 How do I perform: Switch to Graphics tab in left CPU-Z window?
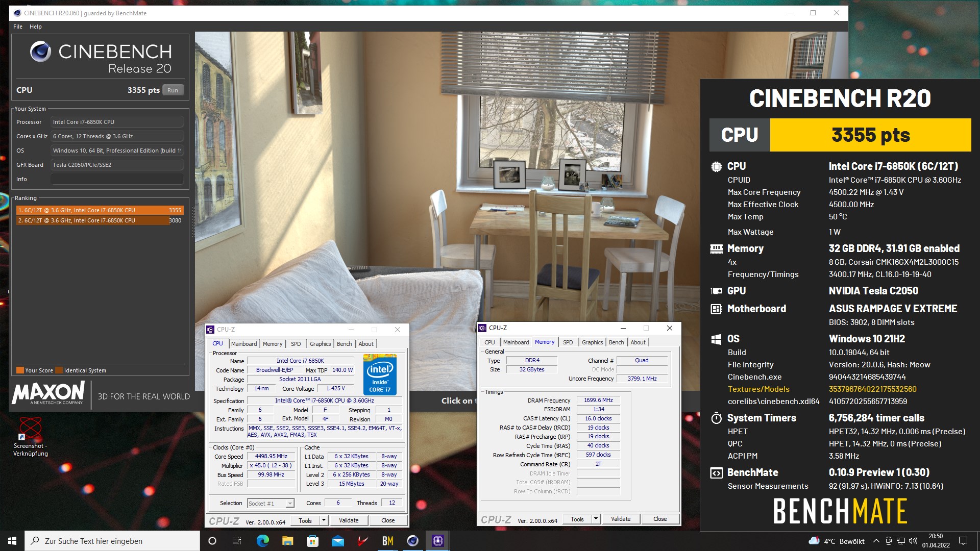pos(321,344)
